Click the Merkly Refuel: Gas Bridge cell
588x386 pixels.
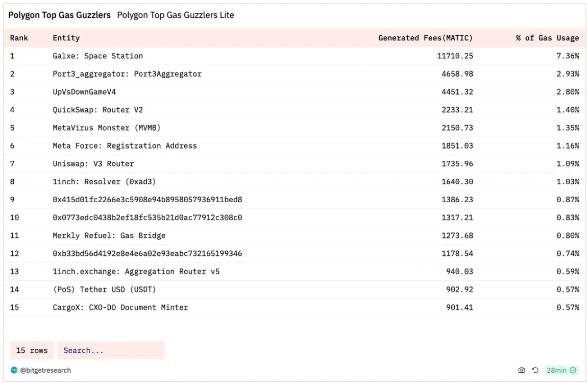point(109,235)
